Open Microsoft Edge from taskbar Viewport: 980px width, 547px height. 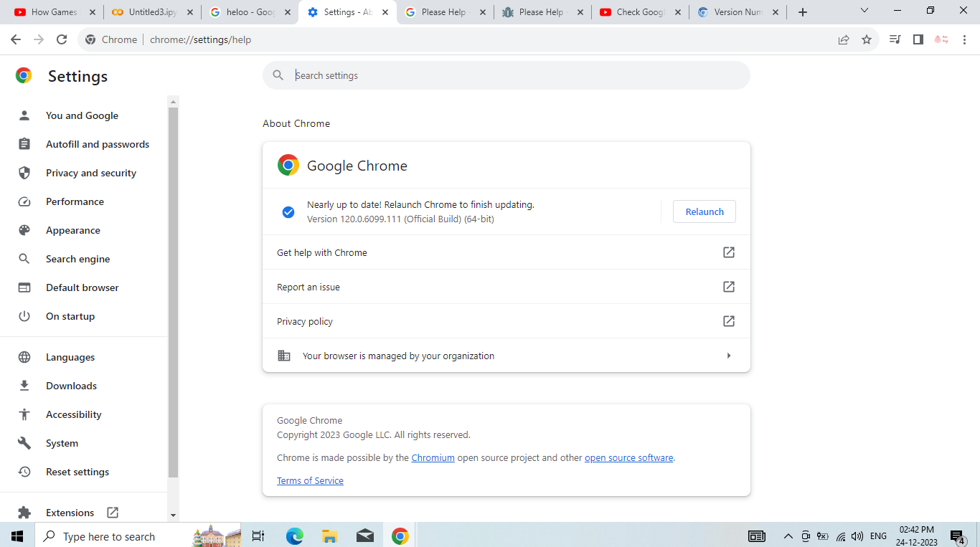294,536
